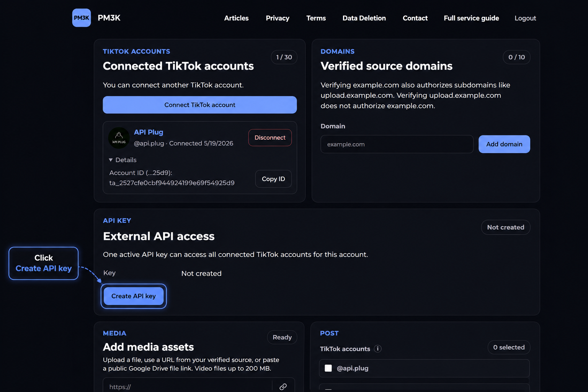Viewport: 588px width, 392px height.
Task: Click the Not created status badge
Action: point(506,227)
